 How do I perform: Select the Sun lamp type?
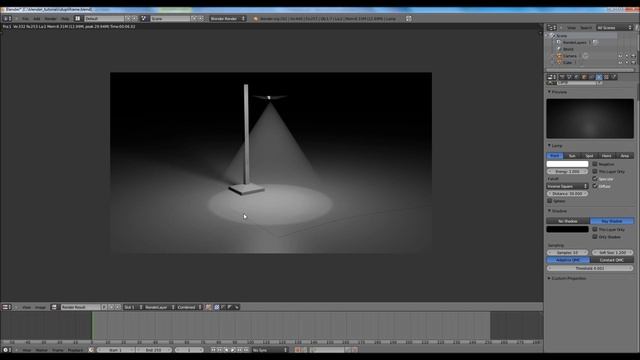(x=572, y=156)
